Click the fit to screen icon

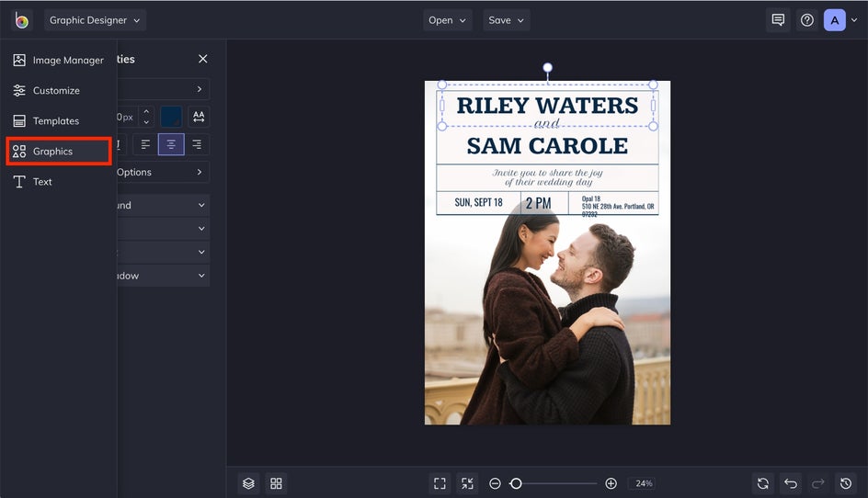pos(440,483)
